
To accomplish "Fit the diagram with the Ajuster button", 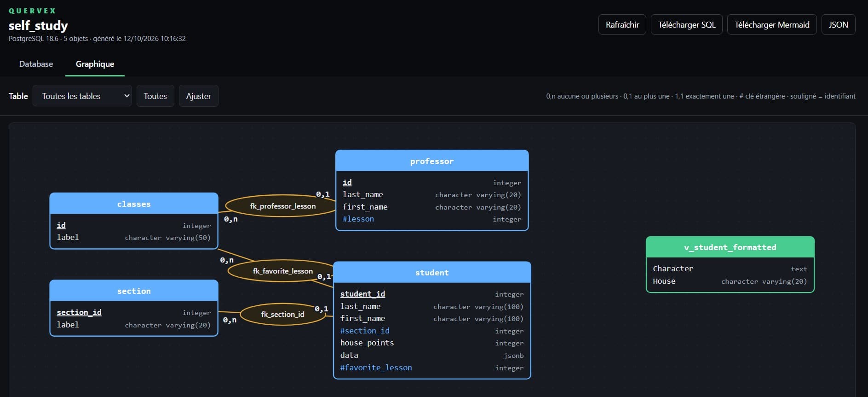I will 198,96.
